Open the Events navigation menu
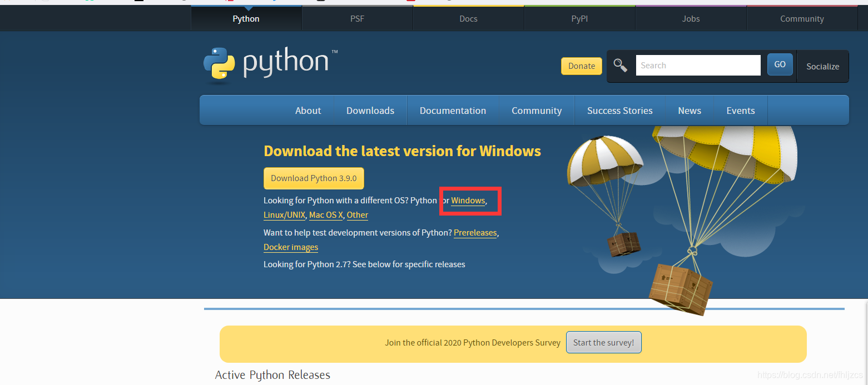Screen dimensions: 868x385 tap(741, 111)
